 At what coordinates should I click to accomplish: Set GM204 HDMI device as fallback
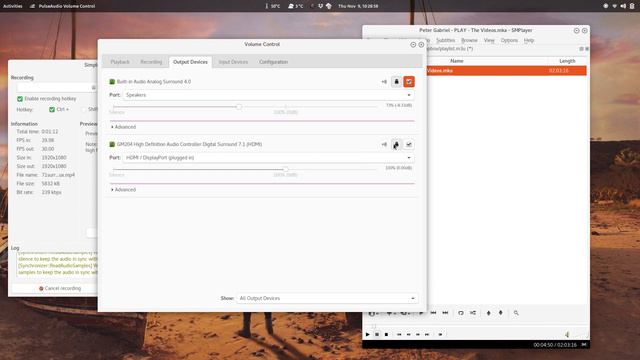[409, 144]
